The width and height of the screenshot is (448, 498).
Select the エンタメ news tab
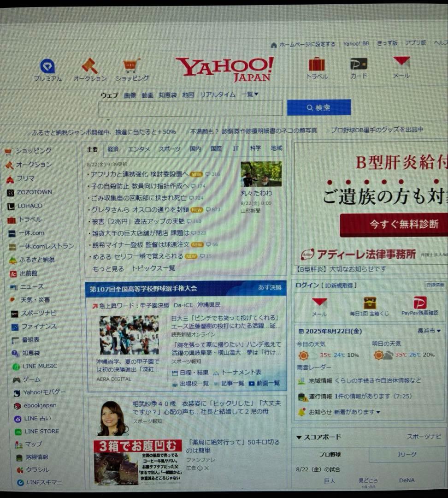[x=138, y=149]
